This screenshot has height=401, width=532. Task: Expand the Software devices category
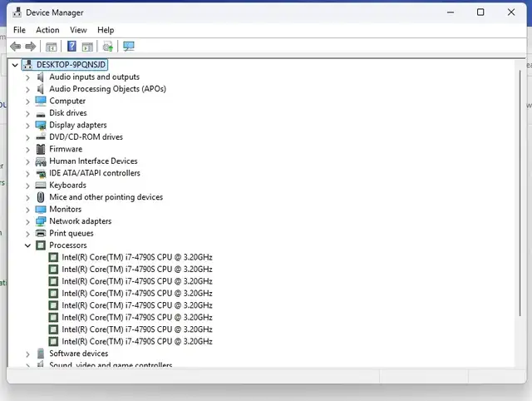click(27, 354)
